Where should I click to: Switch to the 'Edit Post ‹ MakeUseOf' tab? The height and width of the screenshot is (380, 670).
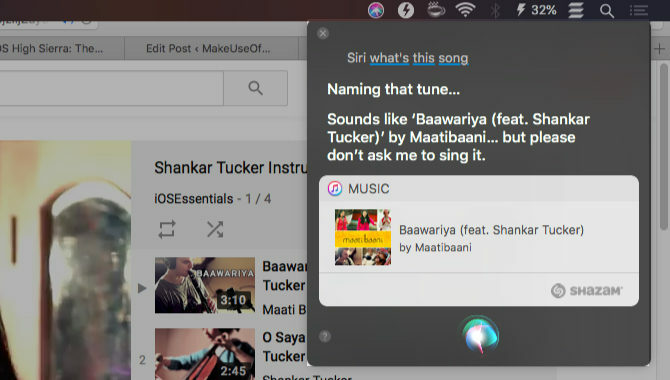pyautogui.click(x=208, y=49)
